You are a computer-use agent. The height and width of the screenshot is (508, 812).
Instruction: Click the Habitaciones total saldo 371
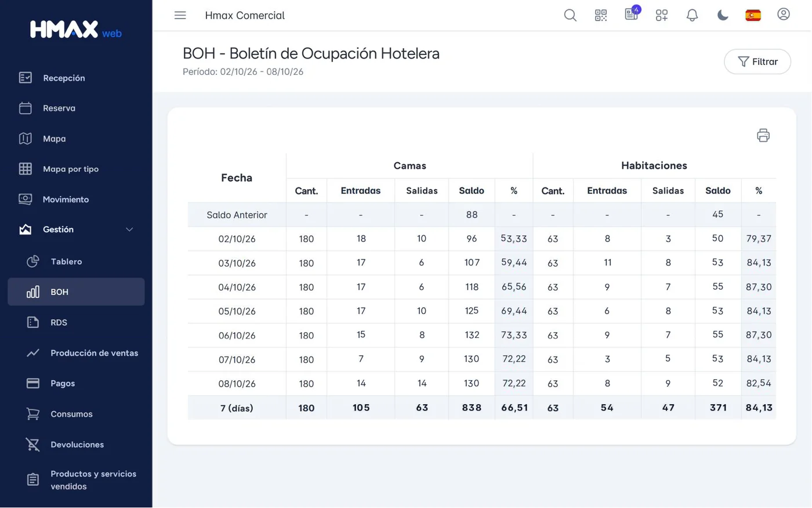coord(718,408)
